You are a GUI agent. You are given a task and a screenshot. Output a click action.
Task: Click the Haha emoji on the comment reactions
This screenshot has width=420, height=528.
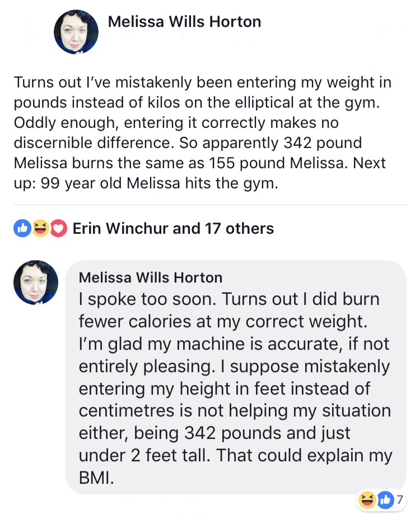click(367, 500)
